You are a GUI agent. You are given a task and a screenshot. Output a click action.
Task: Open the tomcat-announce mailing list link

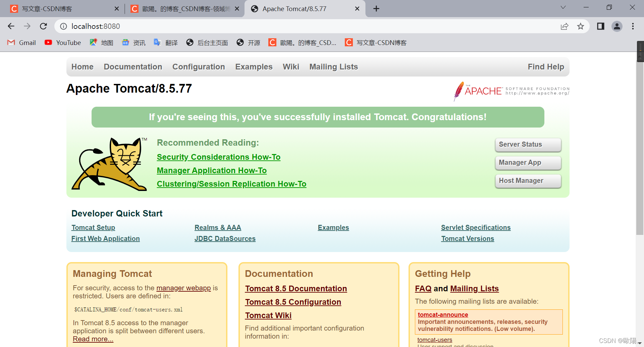coord(443,315)
